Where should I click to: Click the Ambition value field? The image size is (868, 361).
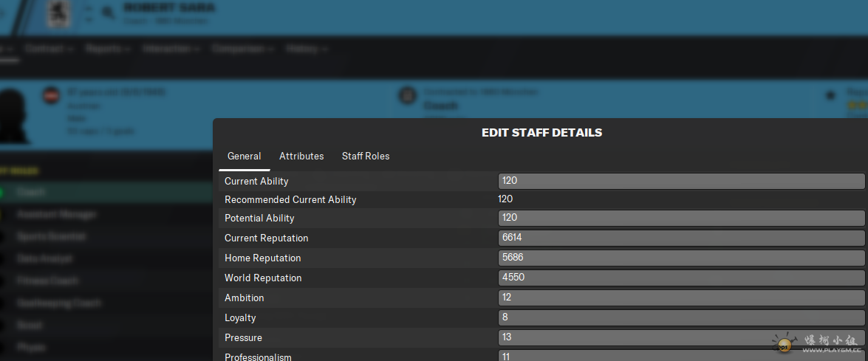pyautogui.click(x=680, y=298)
